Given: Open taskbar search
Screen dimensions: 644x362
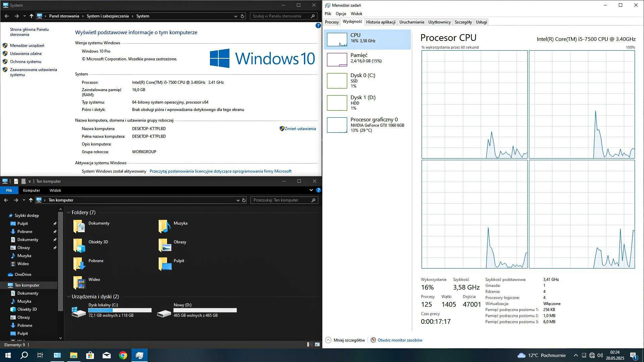Looking at the screenshot, I should coord(24,355).
